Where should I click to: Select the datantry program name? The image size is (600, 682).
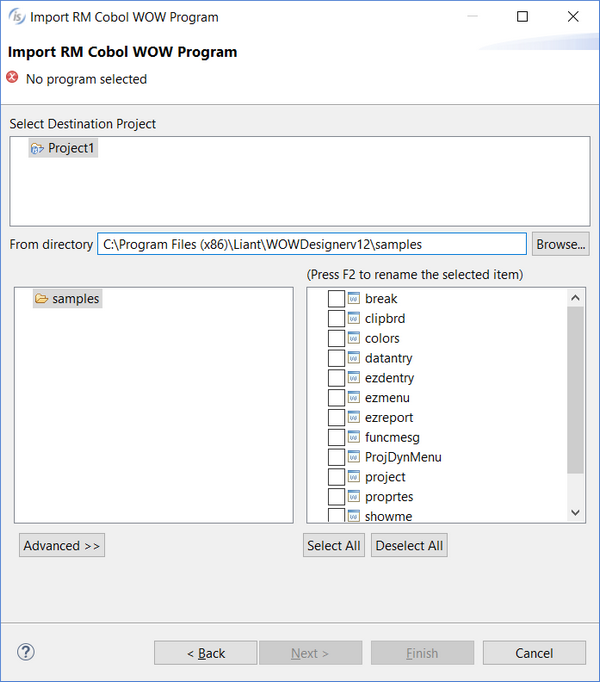(389, 358)
